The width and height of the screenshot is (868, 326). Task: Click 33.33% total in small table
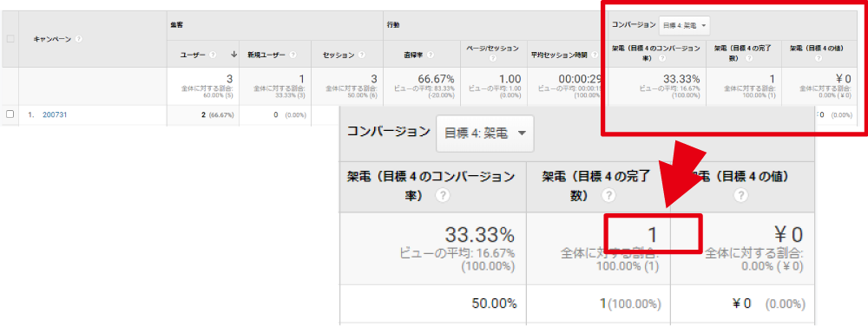(681, 80)
